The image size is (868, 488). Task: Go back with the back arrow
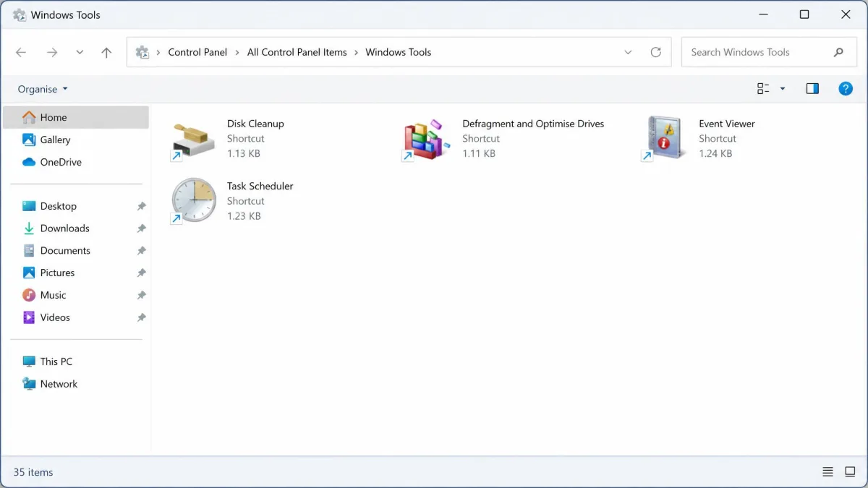[21, 52]
